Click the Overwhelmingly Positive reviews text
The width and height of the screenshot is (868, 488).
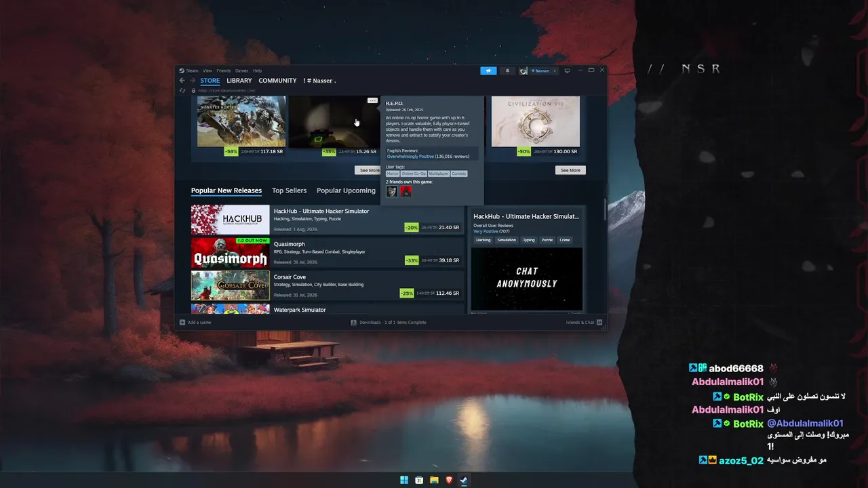click(x=410, y=157)
